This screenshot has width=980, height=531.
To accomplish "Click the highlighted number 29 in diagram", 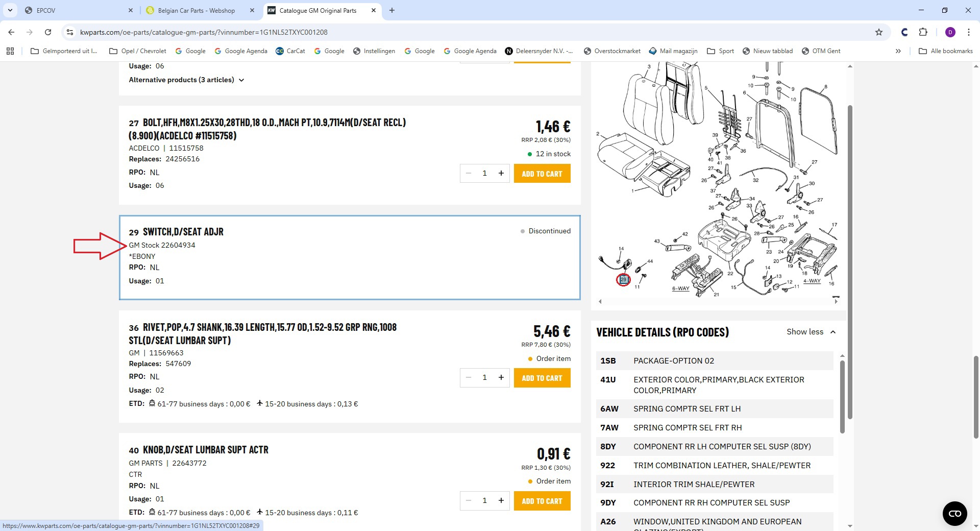I will pyautogui.click(x=623, y=280).
